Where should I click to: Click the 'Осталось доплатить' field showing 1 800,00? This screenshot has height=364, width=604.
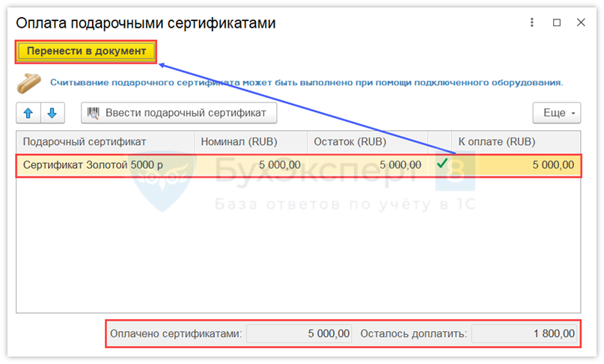(524, 333)
